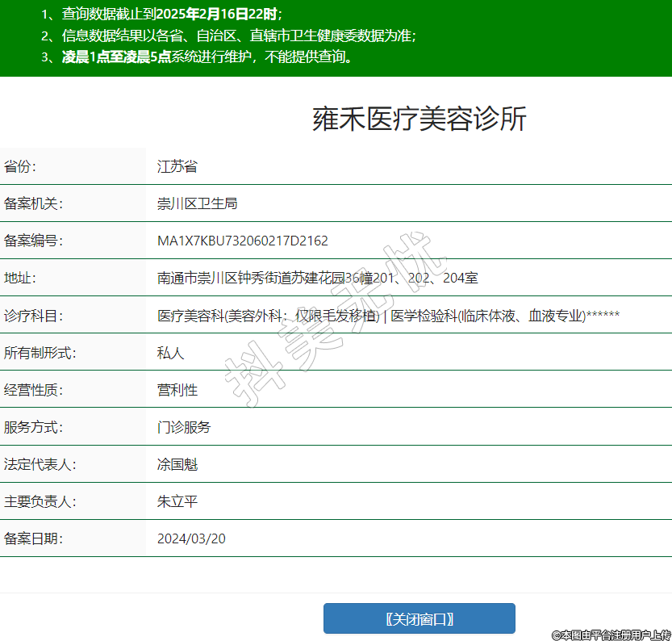Click the 法定代表人 field label
Screen dimensions: 672x641
click(40, 464)
